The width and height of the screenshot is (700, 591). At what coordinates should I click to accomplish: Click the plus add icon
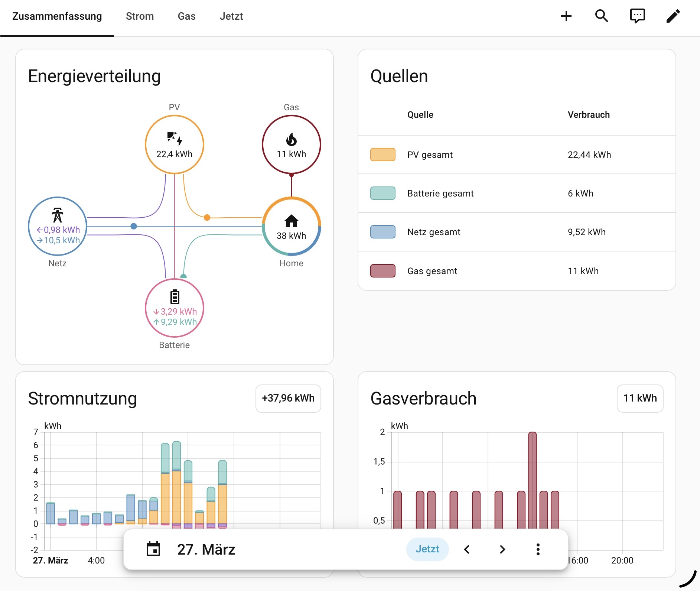point(566,16)
